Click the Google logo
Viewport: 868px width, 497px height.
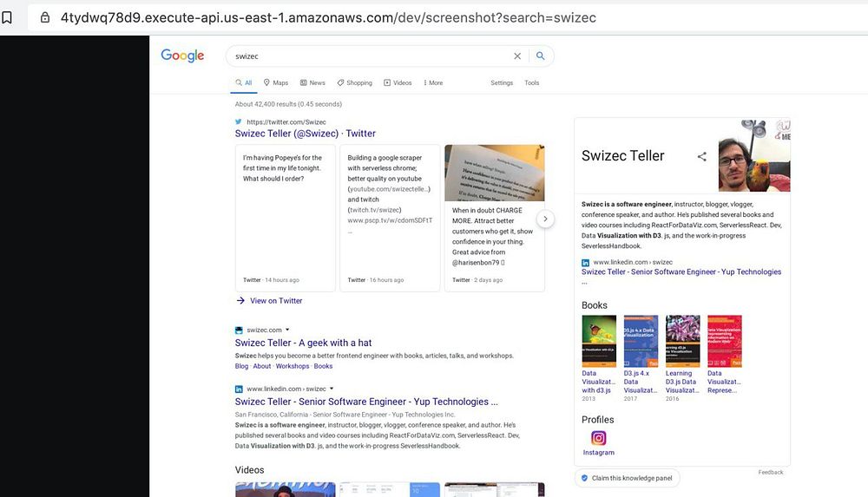point(182,56)
